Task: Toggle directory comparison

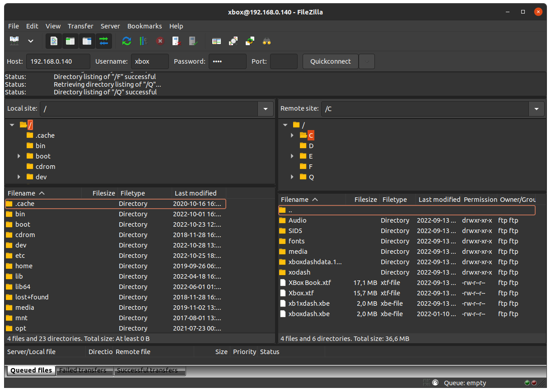Action: coord(217,41)
